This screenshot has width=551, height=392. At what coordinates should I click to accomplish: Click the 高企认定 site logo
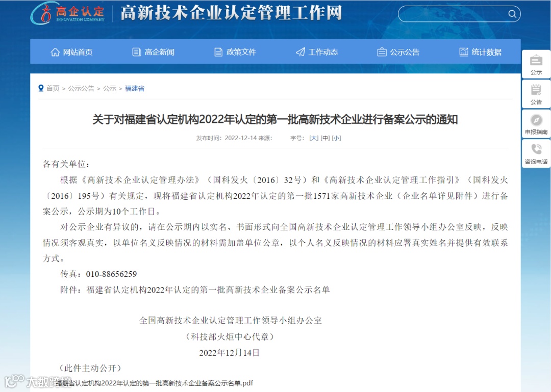tap(68, 13)
